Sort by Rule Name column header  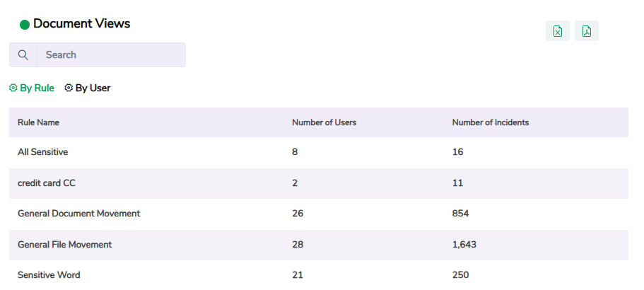pos(38,122)
